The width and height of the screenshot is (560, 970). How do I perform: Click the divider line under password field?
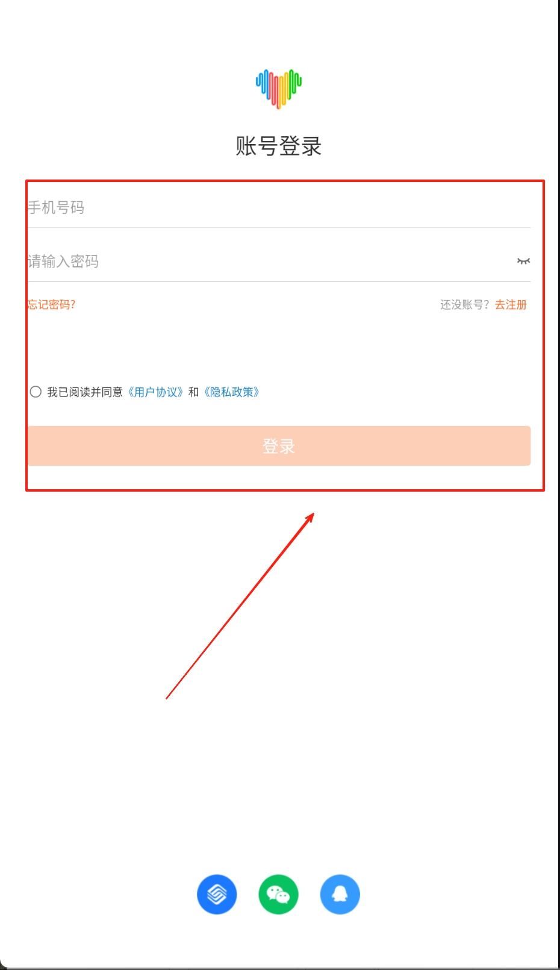pos(279,281)
